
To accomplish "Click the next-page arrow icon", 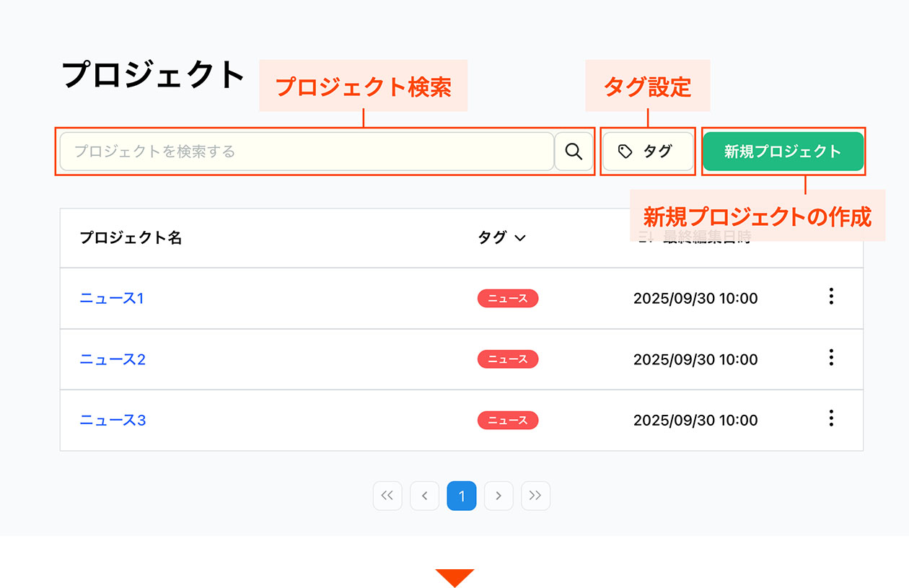I will tap(499, 496).
